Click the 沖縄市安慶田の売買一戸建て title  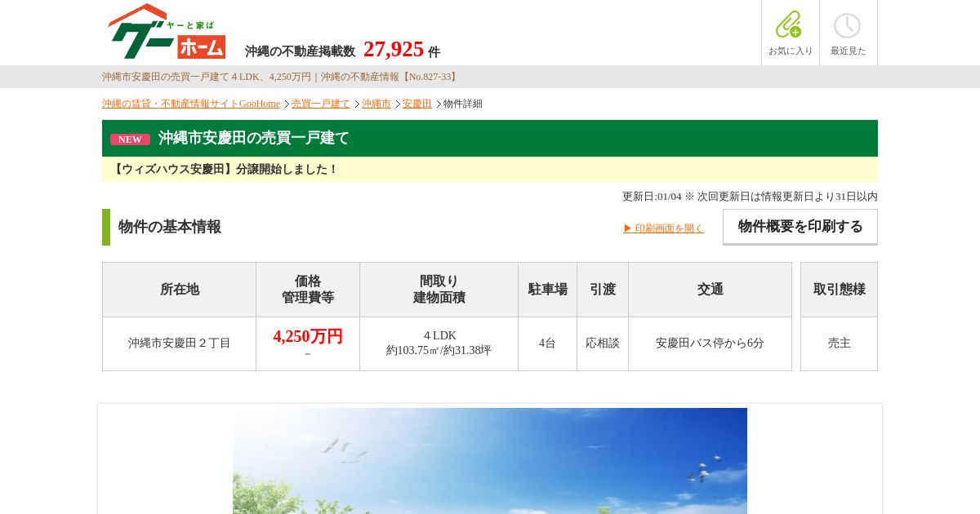pyautogui.click(x=254, y=138)
